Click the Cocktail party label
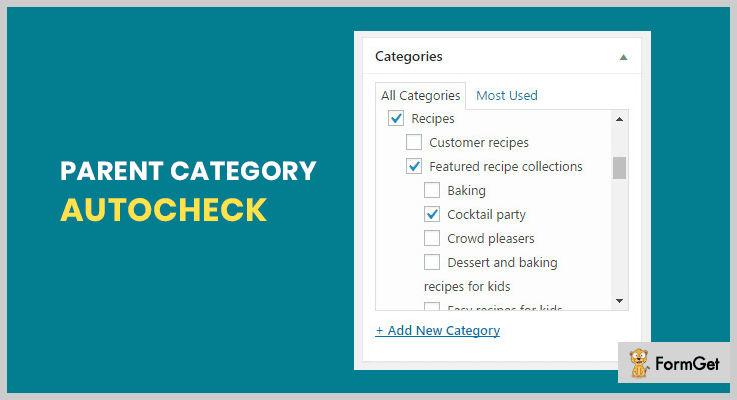This screenshot has height=400, width=737. tap(486, 214)
